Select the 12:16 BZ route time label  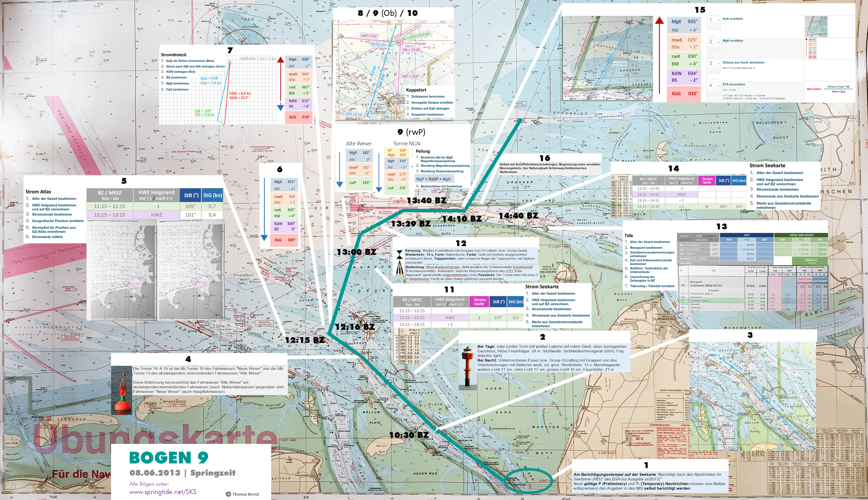(355, 327)
